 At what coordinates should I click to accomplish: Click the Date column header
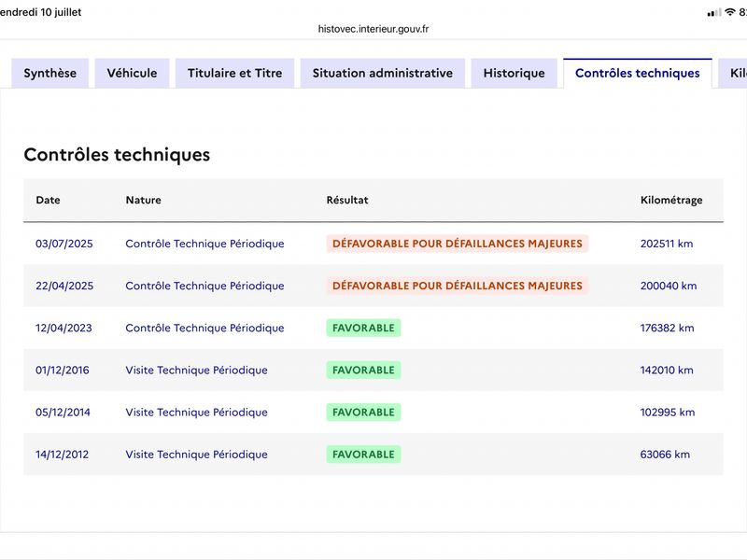(x=49, y=200)
